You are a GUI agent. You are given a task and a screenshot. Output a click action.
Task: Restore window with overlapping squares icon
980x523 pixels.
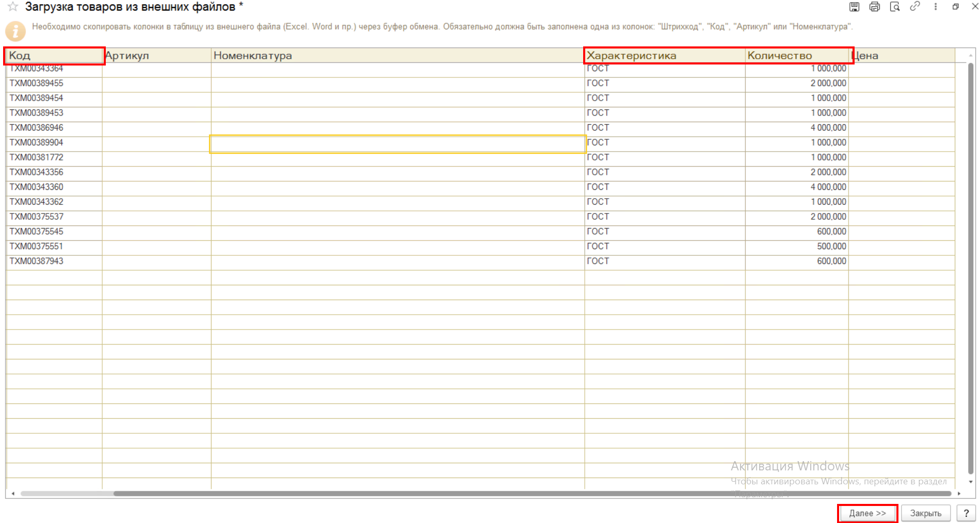(x=956, y=7)
